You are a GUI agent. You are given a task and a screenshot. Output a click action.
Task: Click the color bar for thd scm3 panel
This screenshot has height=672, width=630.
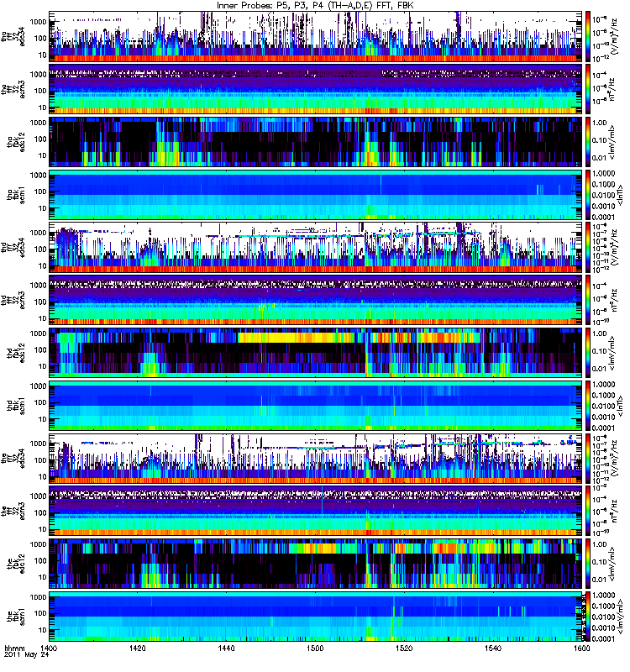tap(588, 300)
